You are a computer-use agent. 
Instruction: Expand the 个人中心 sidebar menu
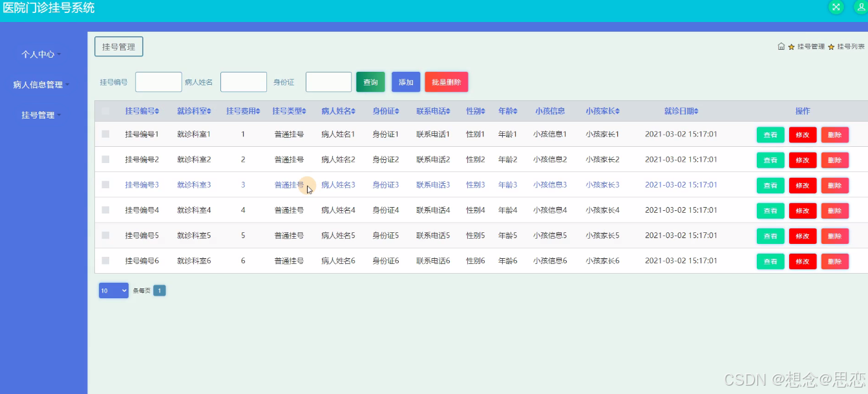(x=41, y=54)
